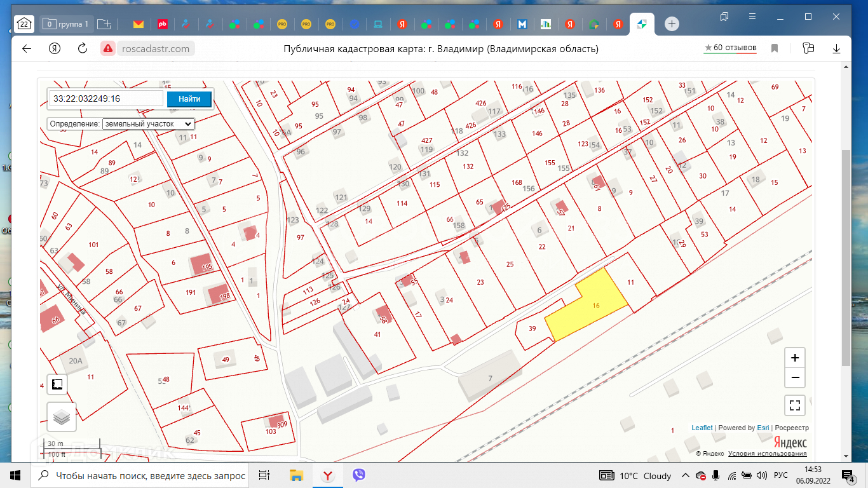Screen dimensions: 868x488
Task: Open the map layers control
Action: (62, 417)
